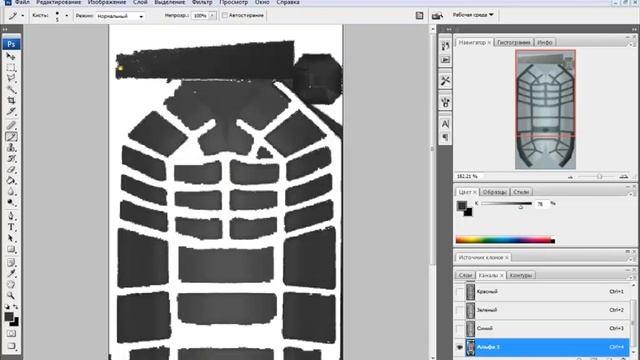The image size is (640, 360).
Task: Select the Notes tool
Action: tap(11, 262)
